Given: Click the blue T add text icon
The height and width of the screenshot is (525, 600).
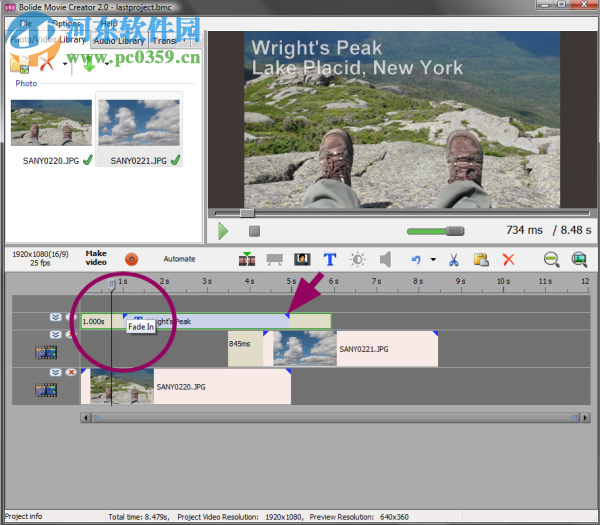Looking at the screenshot, I should (330, 259).
